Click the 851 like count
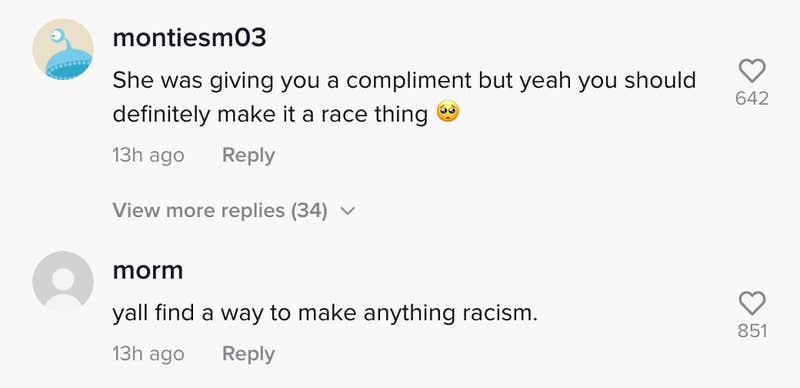The image size is (800, 388). [x=752, y=331]
